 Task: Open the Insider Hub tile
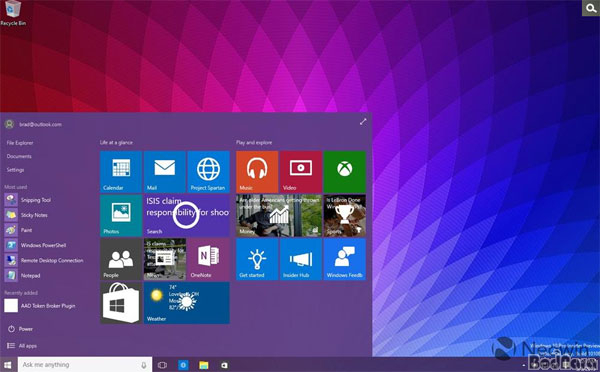click(301, 259)
